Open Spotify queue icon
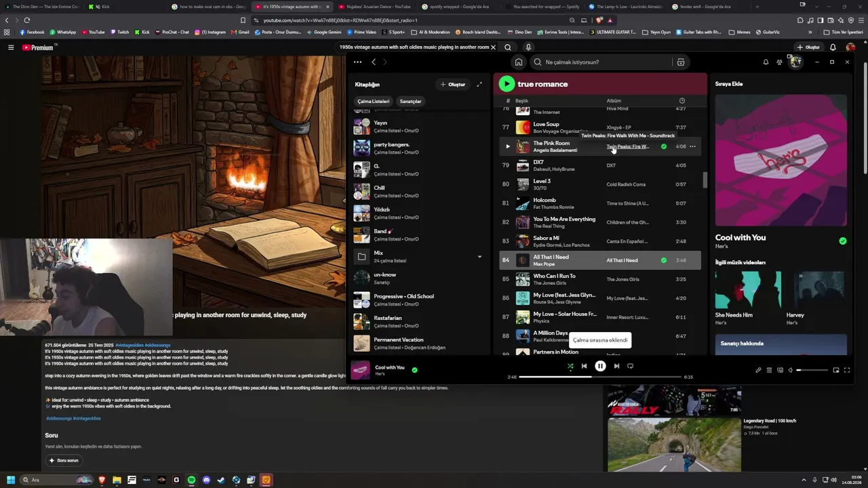 tap(769, 370)
